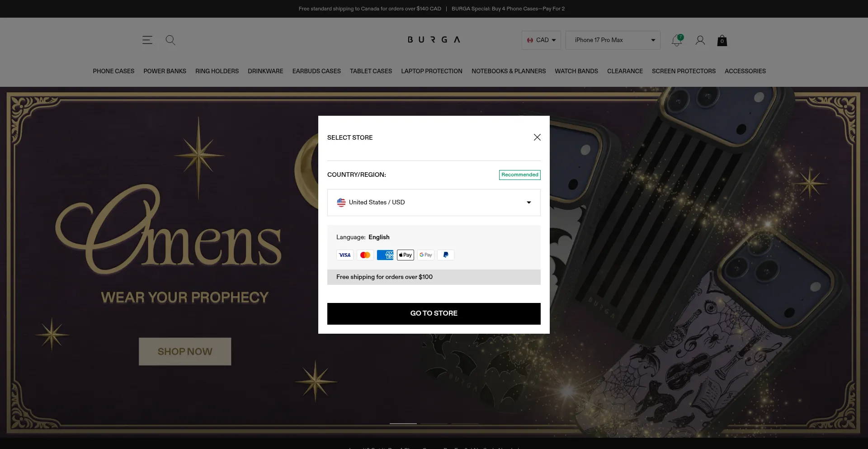Viewport: 868px width, 449px height.
Task: Open the Laptop Protection menu
Action: pos(432,71)
